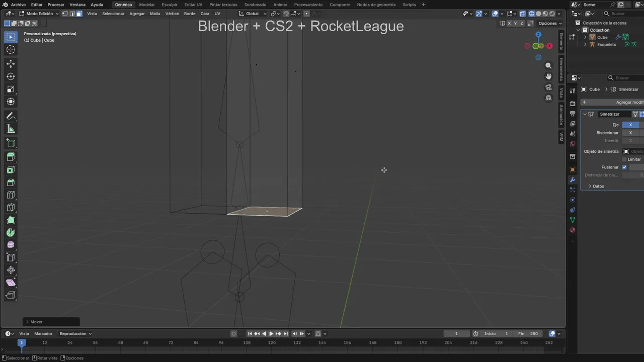The image size is (644, 362).
Task: Select the Edge Slide tool
Action: point(11,257)
